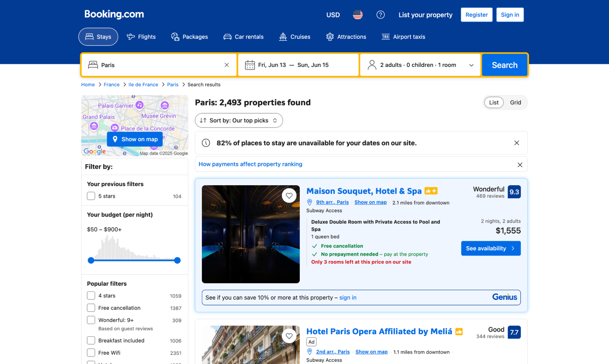Check the Free Wifi filter
This screenshot has height=364, width=609.
click(x=91, y=352)
